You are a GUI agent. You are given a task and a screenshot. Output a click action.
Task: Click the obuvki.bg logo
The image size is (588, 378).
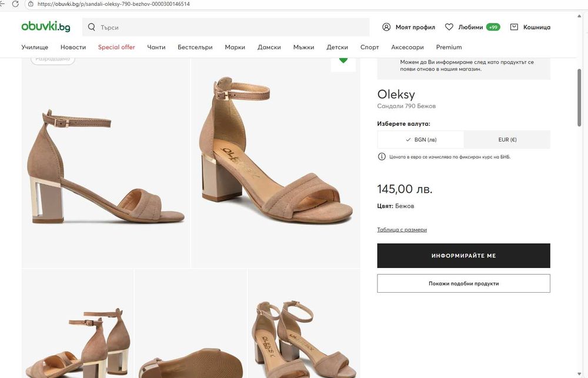click(x=45, y=26)
